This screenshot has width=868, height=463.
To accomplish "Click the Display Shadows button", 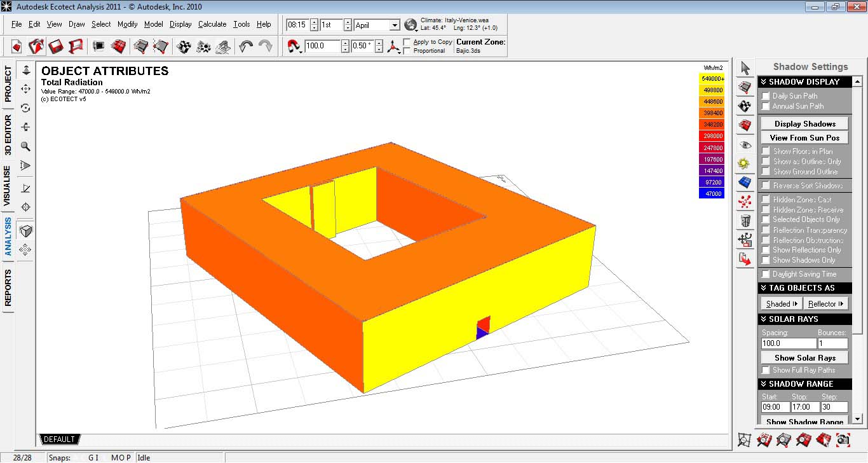I will (x=804, y=124).
